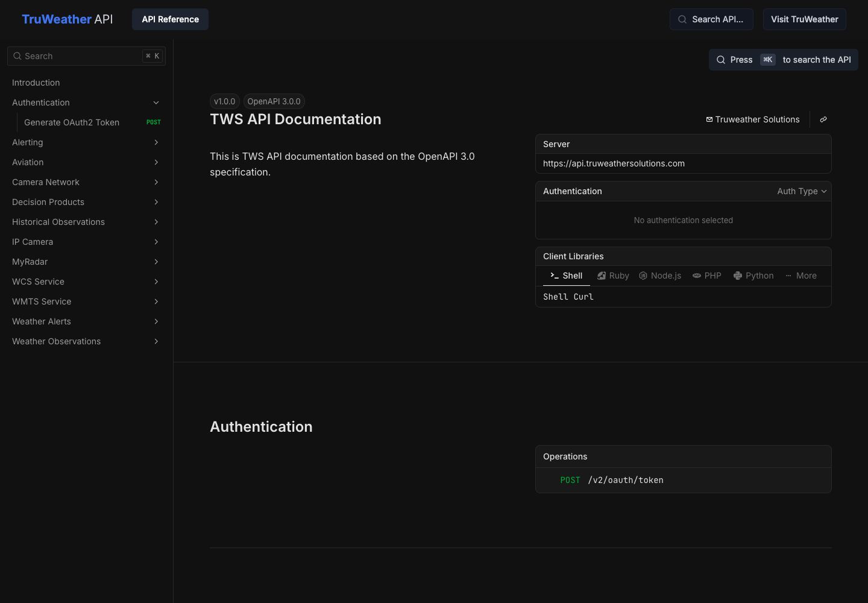Click the Ruby gem icon
Screen dimensions: 868x603
(602, 276)
